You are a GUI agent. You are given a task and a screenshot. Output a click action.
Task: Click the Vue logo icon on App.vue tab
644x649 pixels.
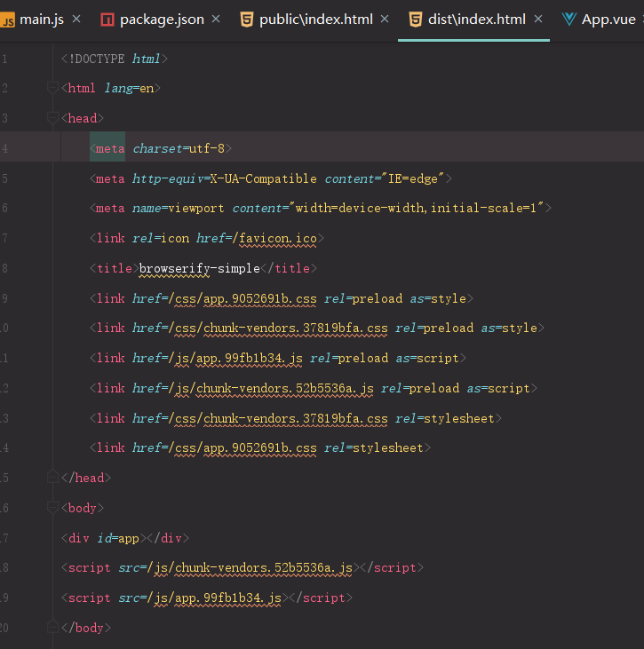(x=569, y=19)
